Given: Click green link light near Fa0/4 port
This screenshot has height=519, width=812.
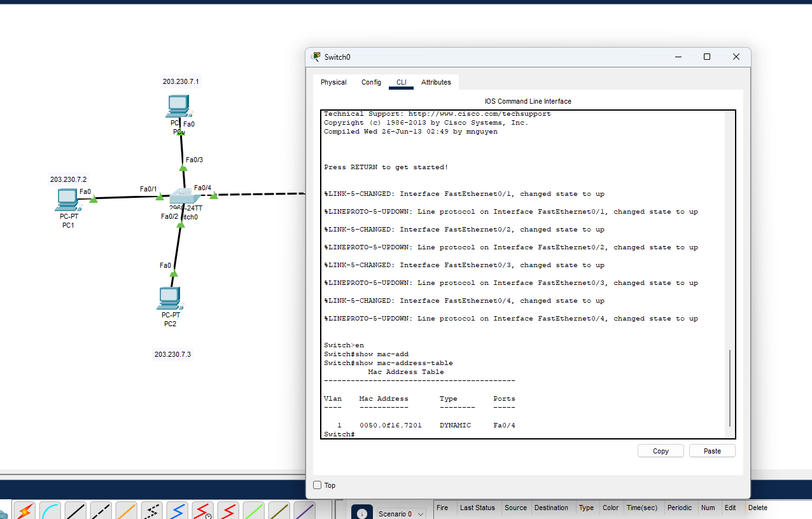Looking at the screenshot, I should click(x=214, y=195).
